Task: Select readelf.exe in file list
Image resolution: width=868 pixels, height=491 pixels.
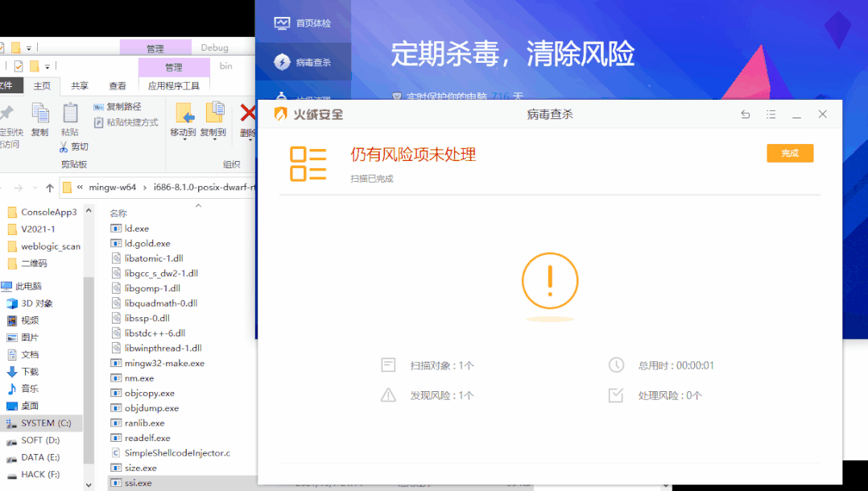Action: (141, 438)
